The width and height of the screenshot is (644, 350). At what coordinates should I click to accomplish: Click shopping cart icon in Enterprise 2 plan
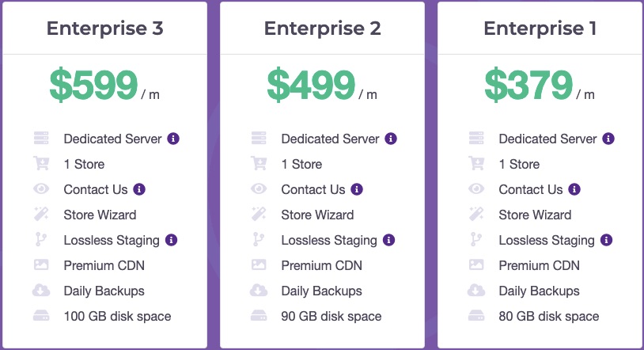point(259,164)
